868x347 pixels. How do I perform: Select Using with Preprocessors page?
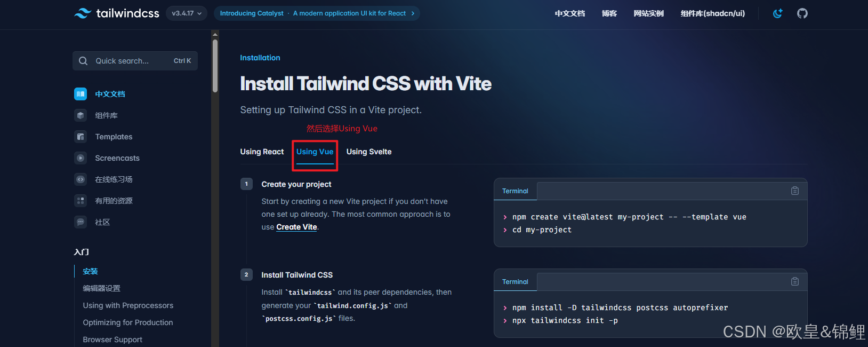(x=128, y=305)
